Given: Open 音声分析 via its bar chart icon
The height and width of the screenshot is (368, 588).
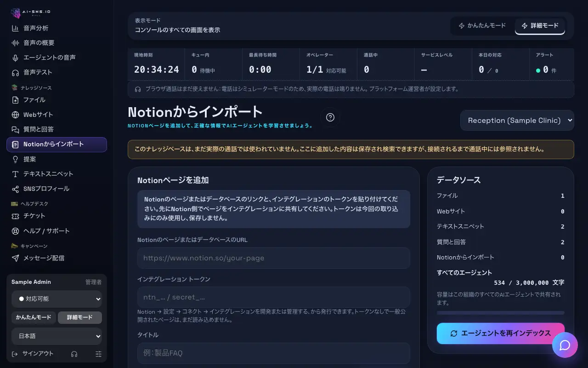Looking at the screenshot, I should click(x=15, y=28).
